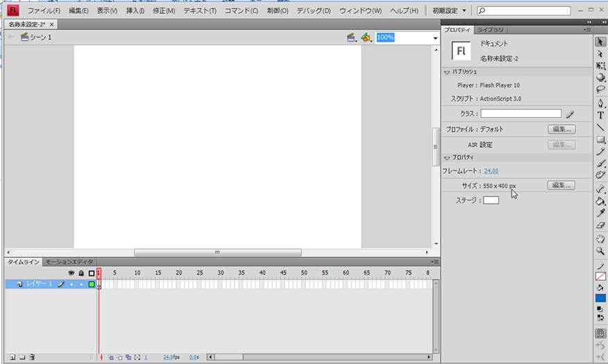Select the Lasso tool
Viewport: 608px width, 364px height.
600,90
